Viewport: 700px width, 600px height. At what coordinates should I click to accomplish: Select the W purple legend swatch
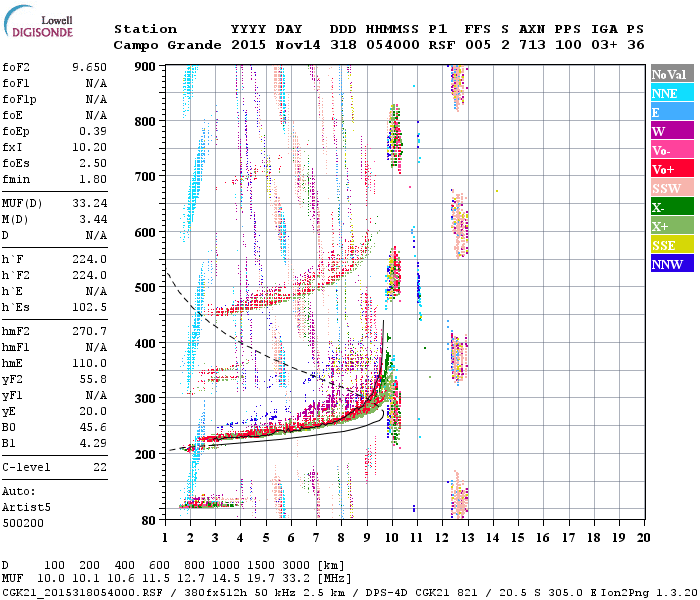pos(672,131)
